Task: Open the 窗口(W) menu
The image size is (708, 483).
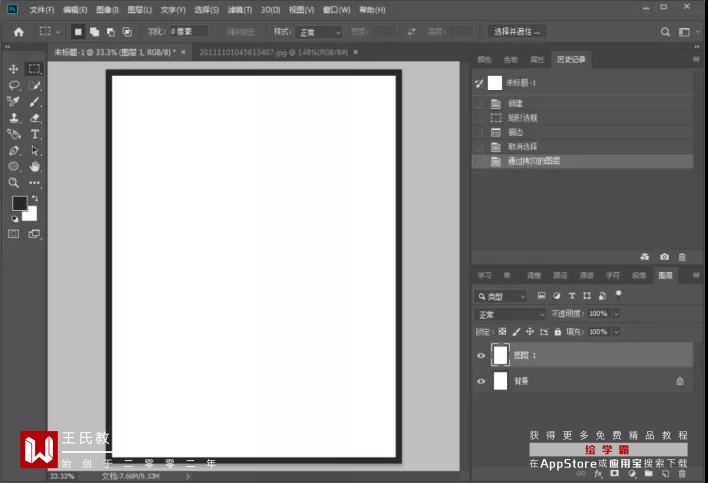Action: coord(336,9)
